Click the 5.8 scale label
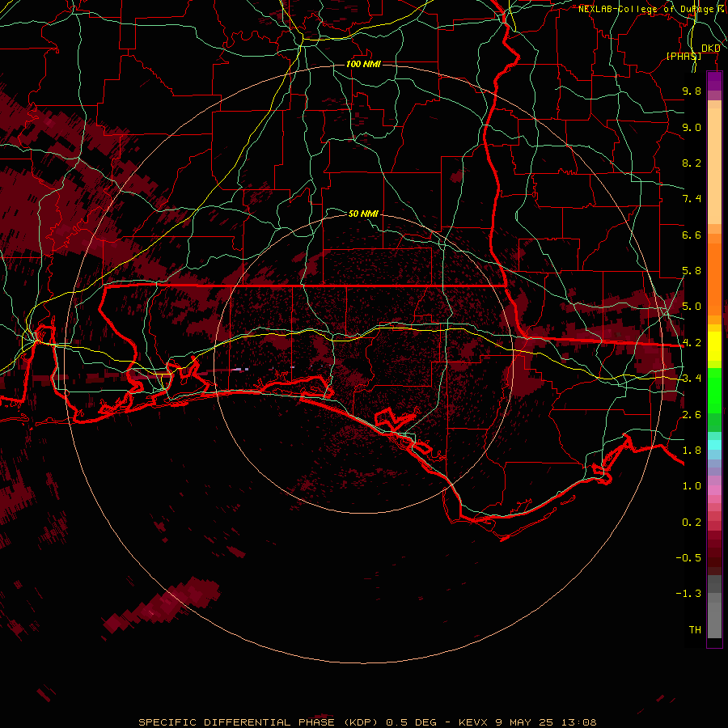 pyautogui.click(x=692, y=271)
